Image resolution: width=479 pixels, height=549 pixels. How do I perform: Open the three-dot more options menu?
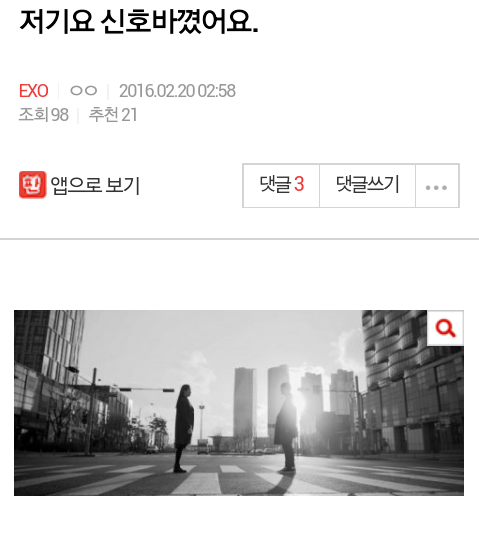point(437,186)
